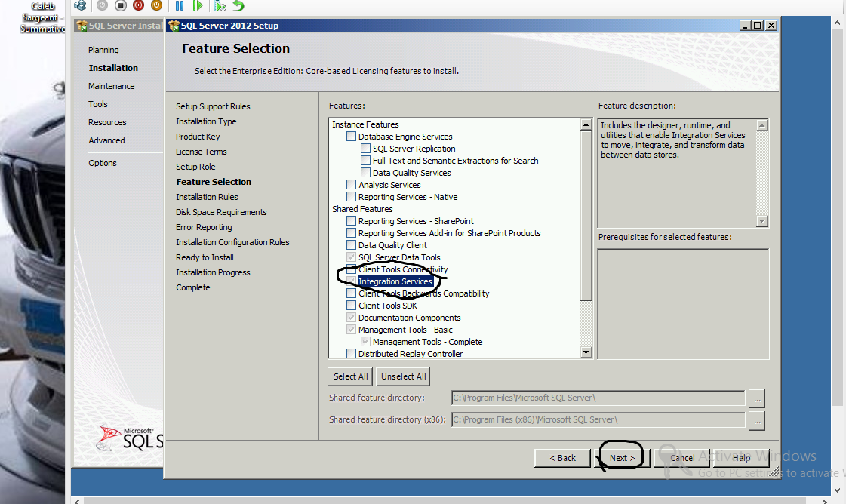846x504 pixels.
Task: Click the Features list scroll-up arrow
Action: 586,124
